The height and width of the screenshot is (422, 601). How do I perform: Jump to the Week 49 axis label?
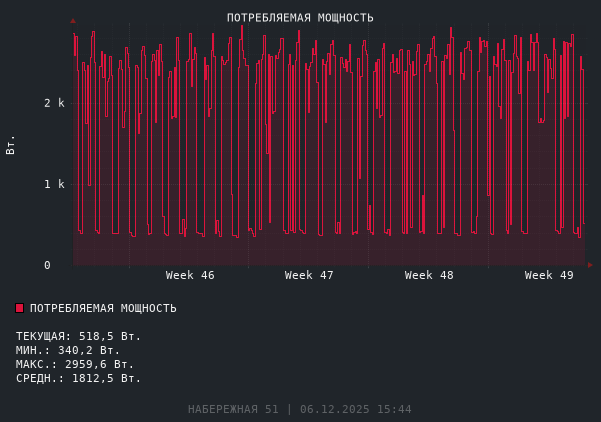pos(549,275)
